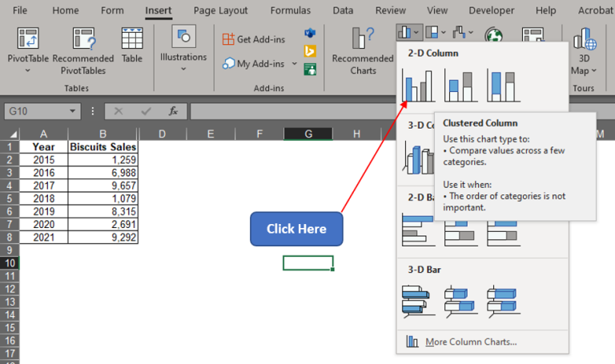
Task: Open the View tab
Action: (437, 10)
